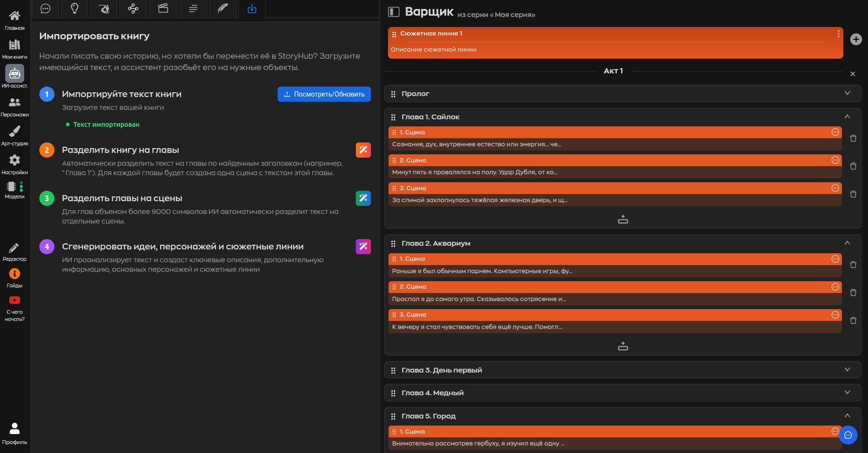The height and width of the screenshot is (453, 868).
Task: Delete scene 1 of Глава 1 via trash icon
Action: click(853, 138)
